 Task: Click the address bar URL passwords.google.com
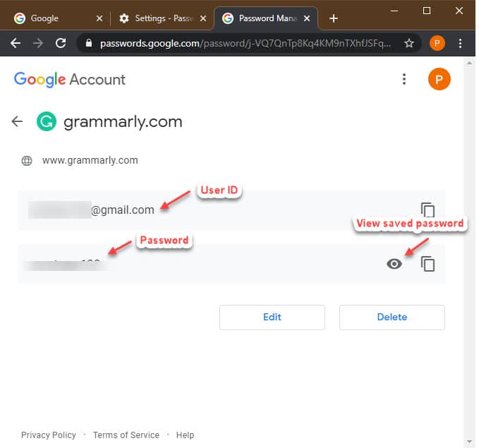[245, 44]
